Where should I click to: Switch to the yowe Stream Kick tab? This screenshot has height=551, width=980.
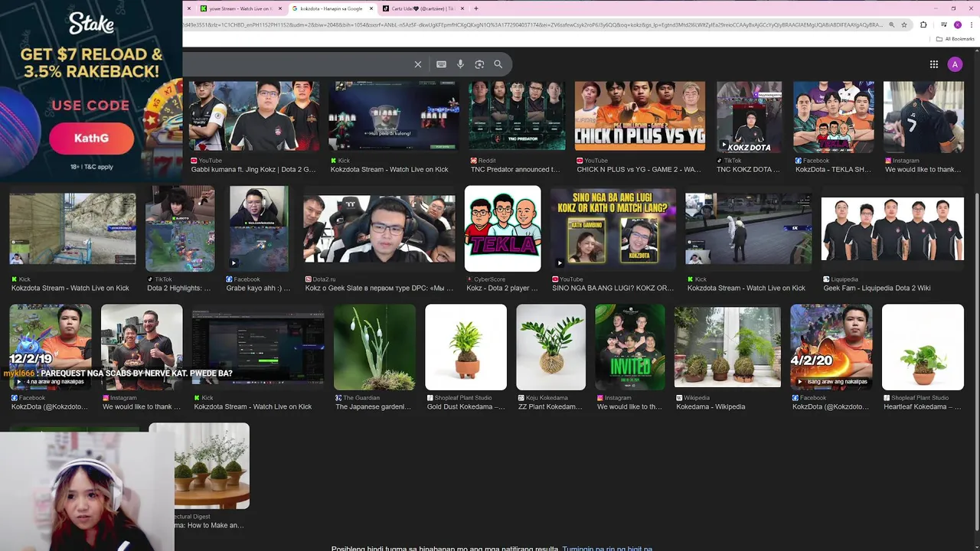click(x=240, y=8)
